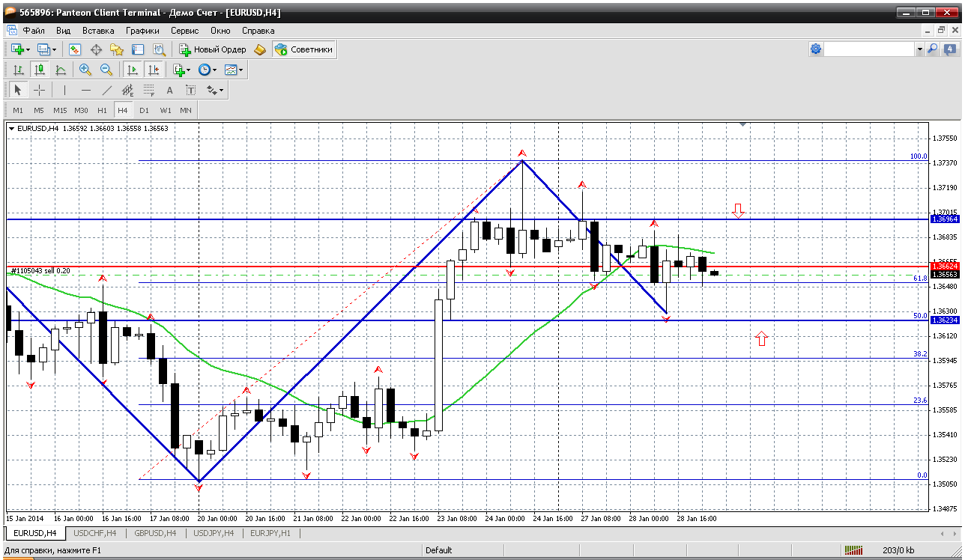The height and width of the screenshot is (560, 965).
Task: Switch chart to candlesticks type
Action: [40, 70]
